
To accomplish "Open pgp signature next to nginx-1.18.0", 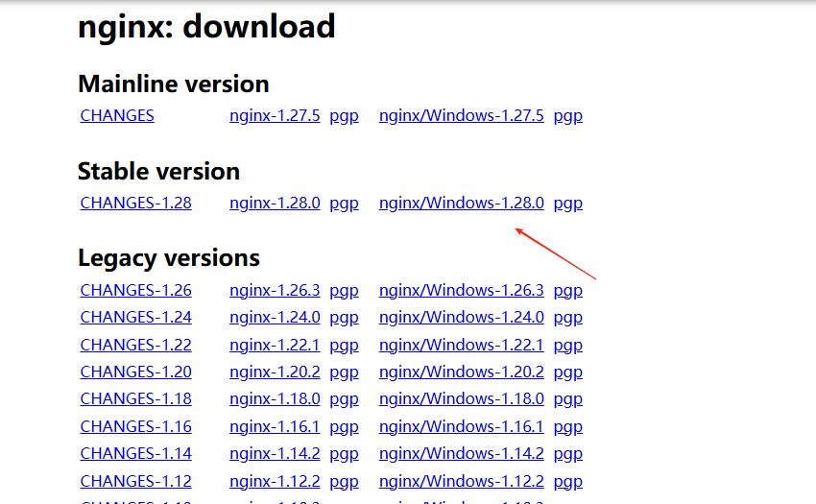I will pos(344,400).
